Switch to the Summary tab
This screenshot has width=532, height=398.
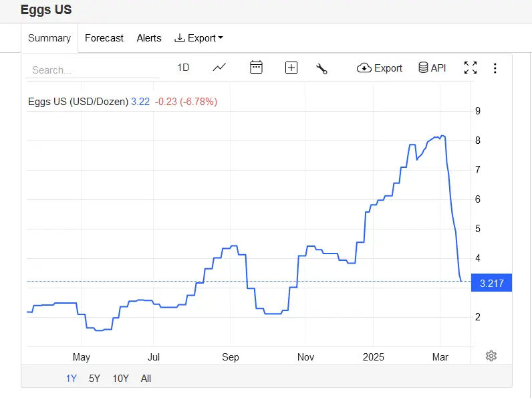click(49, 38)
